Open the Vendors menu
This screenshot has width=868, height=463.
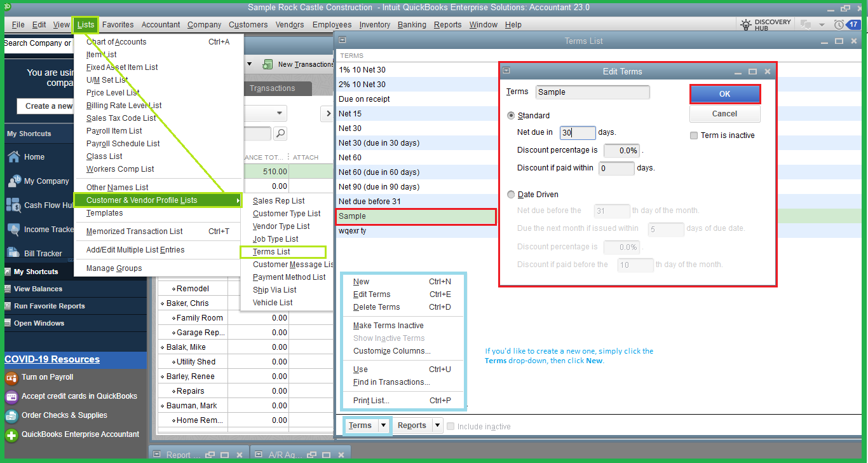coord(290,24)
